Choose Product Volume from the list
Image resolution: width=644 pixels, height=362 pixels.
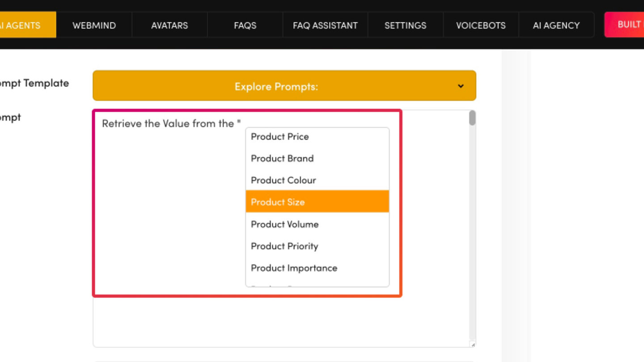pos(285,224)
